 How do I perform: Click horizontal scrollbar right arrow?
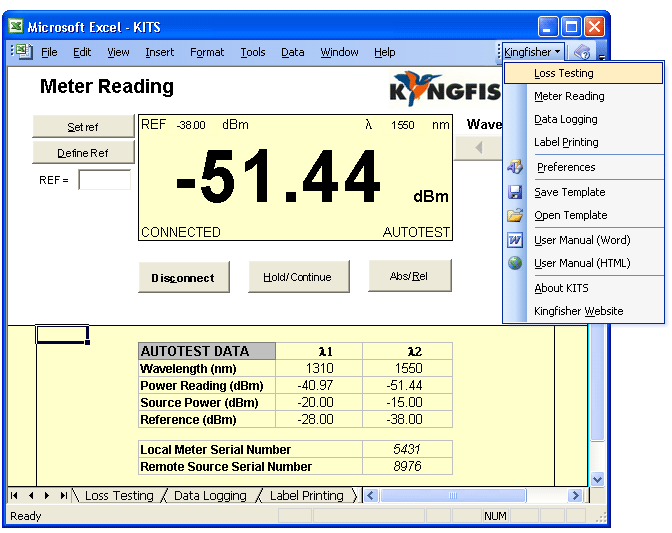(x=576, y=496)
